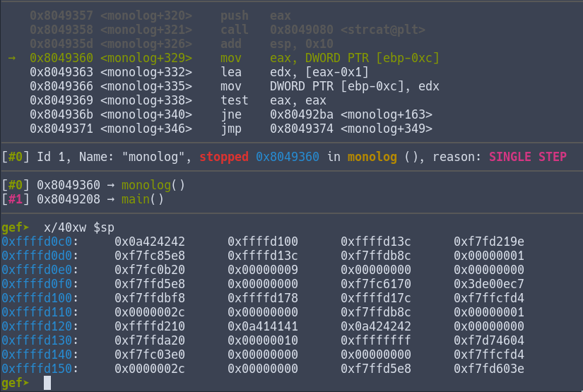The width and height of the screenshot is (583, 392).
Task: Click the memory address label 0xffffd120
Action: point(40,326)
